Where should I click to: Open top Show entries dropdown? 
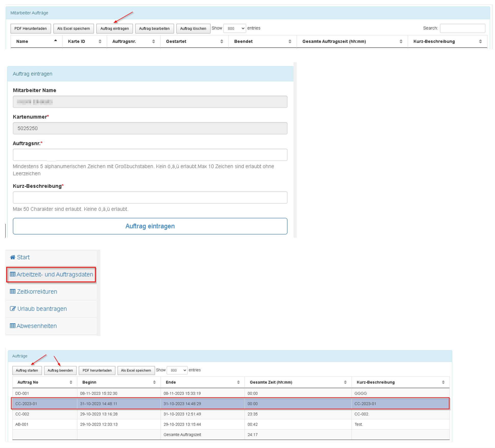click(234, 28)
